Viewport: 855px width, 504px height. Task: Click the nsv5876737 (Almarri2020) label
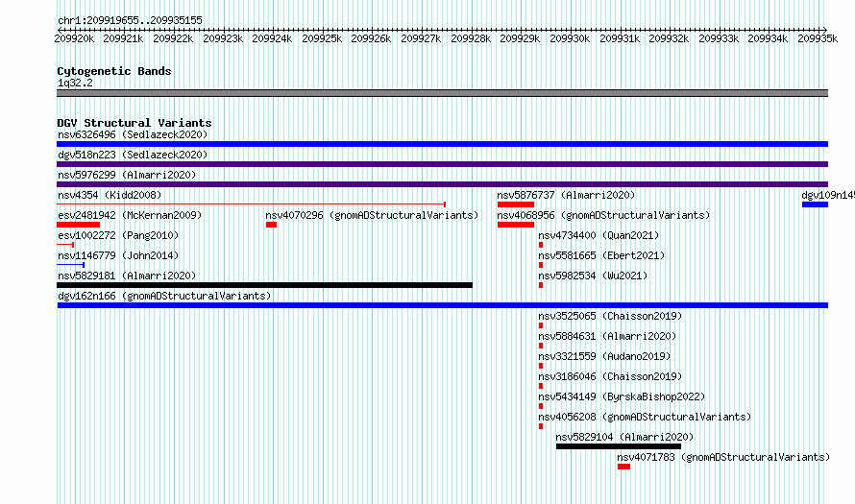click(566, 195)
